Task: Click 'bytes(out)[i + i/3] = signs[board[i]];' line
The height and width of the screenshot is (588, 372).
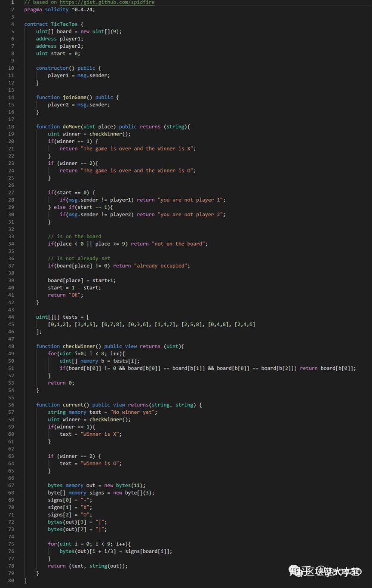Action: [116, 551]
